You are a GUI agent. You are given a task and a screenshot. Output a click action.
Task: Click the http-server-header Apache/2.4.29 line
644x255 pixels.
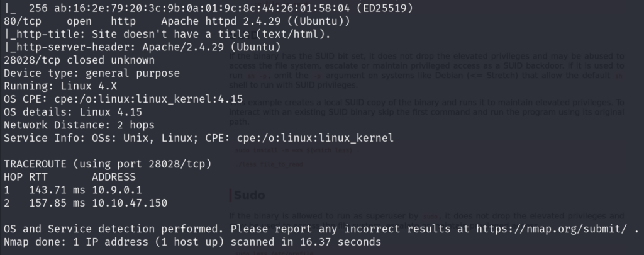(x=142, y=47)
